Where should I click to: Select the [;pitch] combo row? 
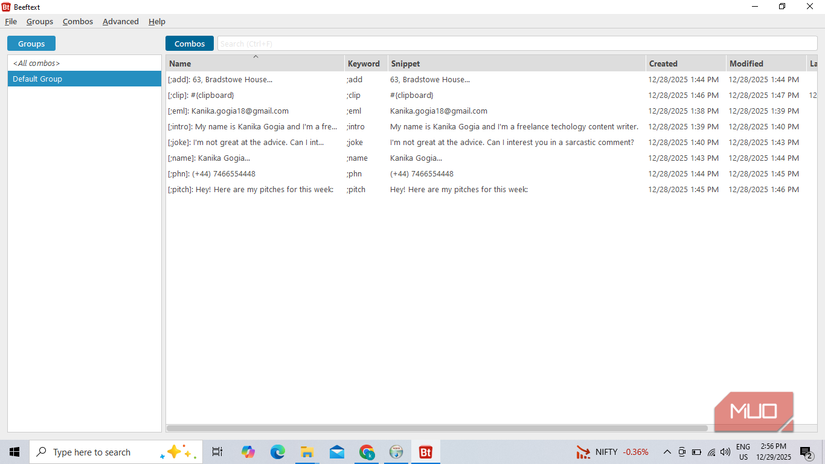click(x=491, y=190)
